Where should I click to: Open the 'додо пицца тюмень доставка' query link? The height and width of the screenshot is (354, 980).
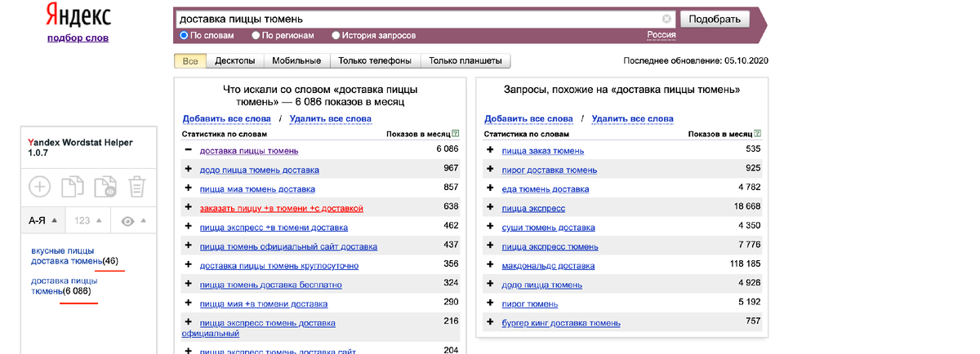tap(259, 170)
